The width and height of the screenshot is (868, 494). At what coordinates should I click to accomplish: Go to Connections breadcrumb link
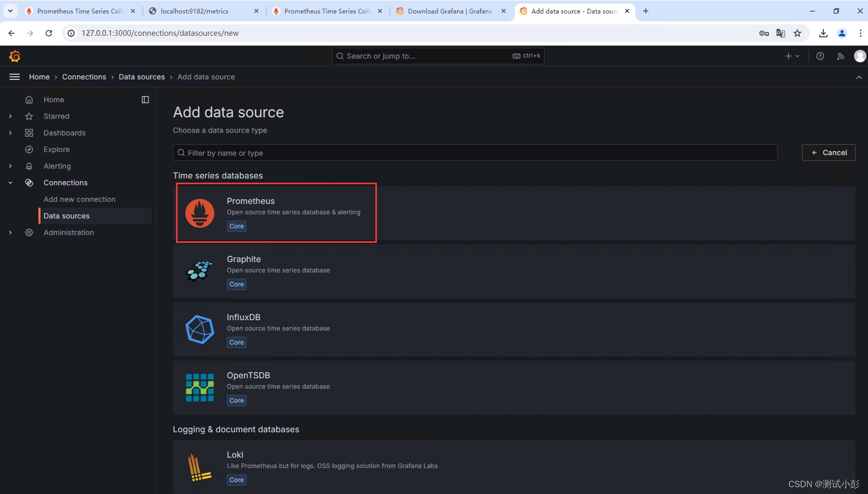(x=84, y=77)
